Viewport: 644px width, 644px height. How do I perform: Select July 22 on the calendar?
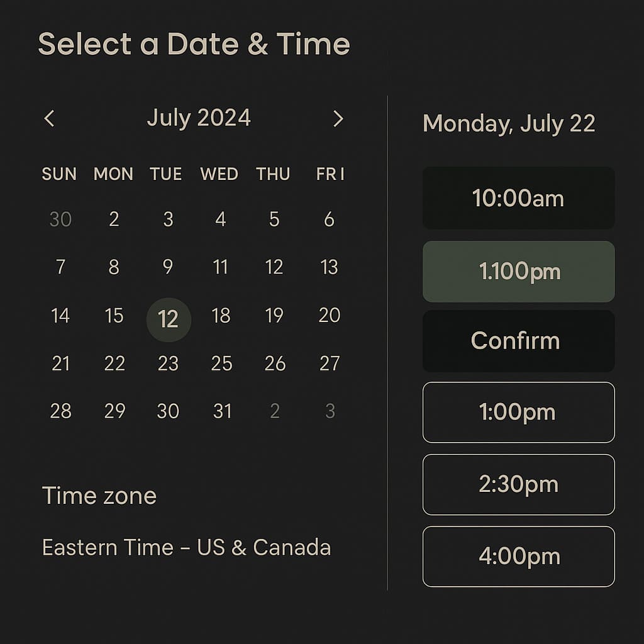(114, 364)
